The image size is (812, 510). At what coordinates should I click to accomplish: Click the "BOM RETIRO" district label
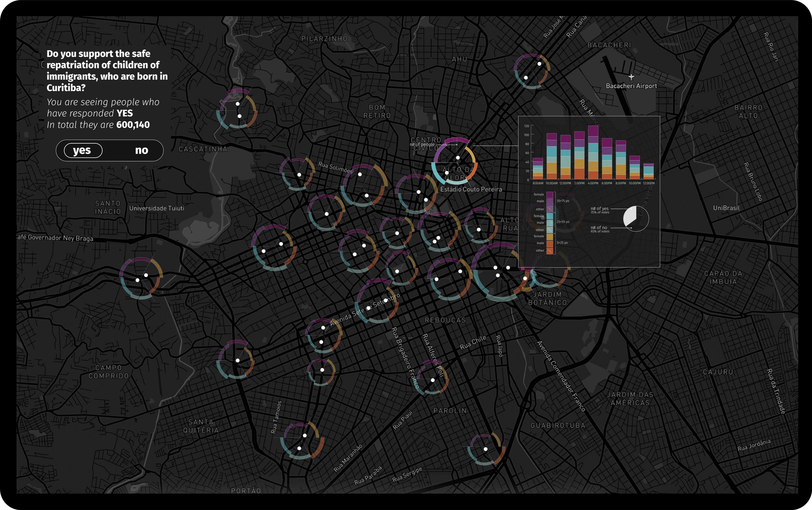377,111
